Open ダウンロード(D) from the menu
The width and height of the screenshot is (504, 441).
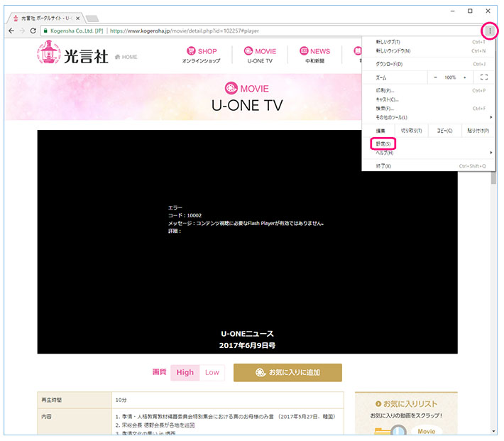pos(429,64)
